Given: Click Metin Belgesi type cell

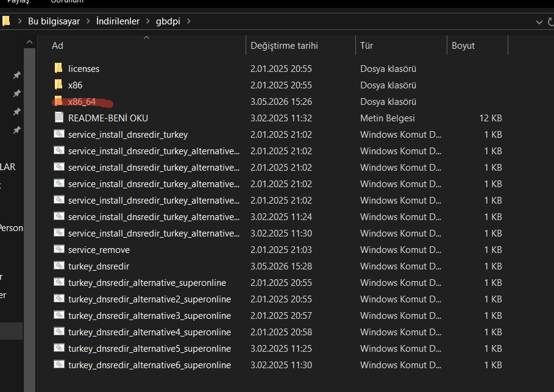Looking at the screenshot, I should [x=388, y=118].
